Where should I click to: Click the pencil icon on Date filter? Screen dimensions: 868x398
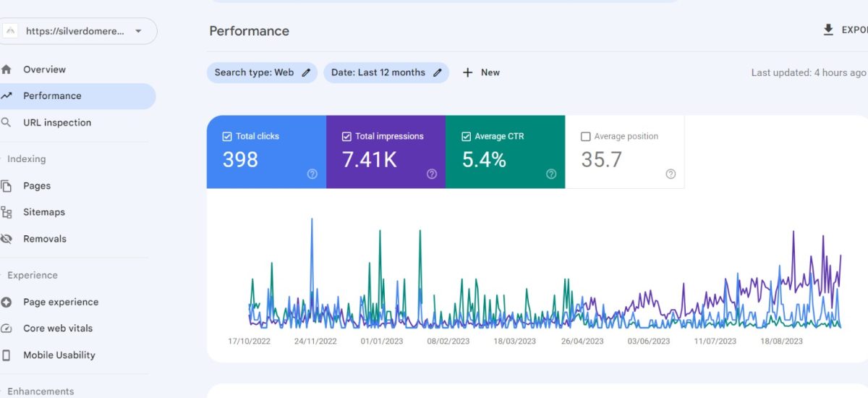[438, 72]
